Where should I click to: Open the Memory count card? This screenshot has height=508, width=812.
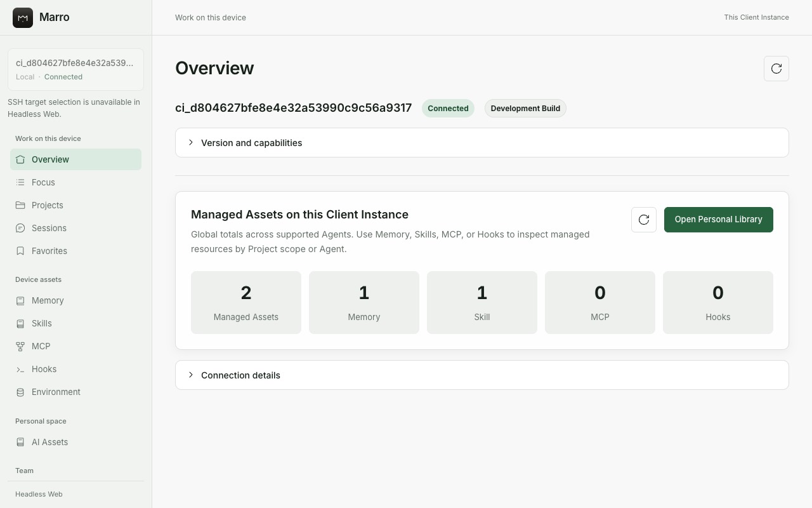coord(364,302)
